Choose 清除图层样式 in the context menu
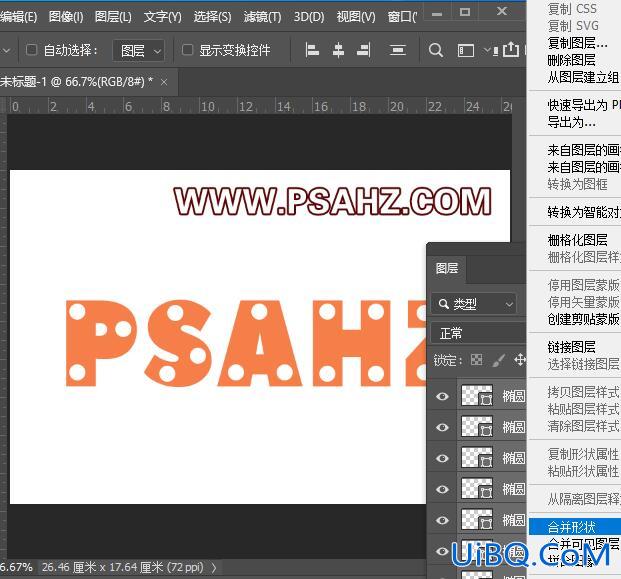The width and height of the screenshot is (621, 579). coord(583,426)
